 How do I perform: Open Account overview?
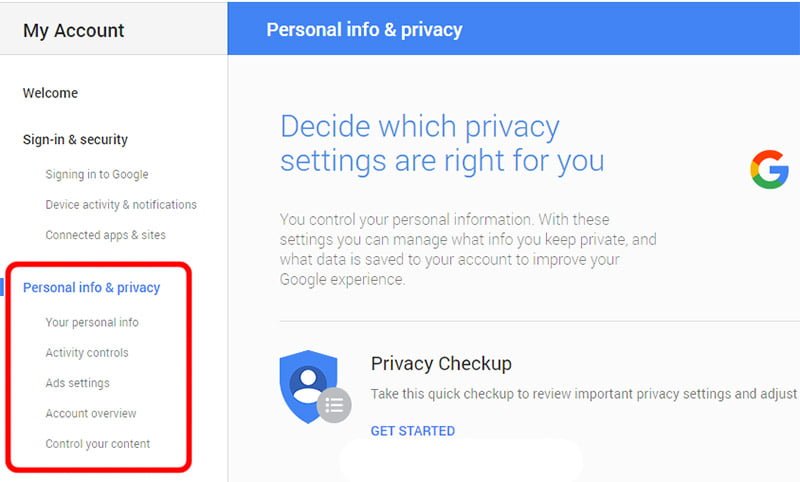(x=91, y=414)
